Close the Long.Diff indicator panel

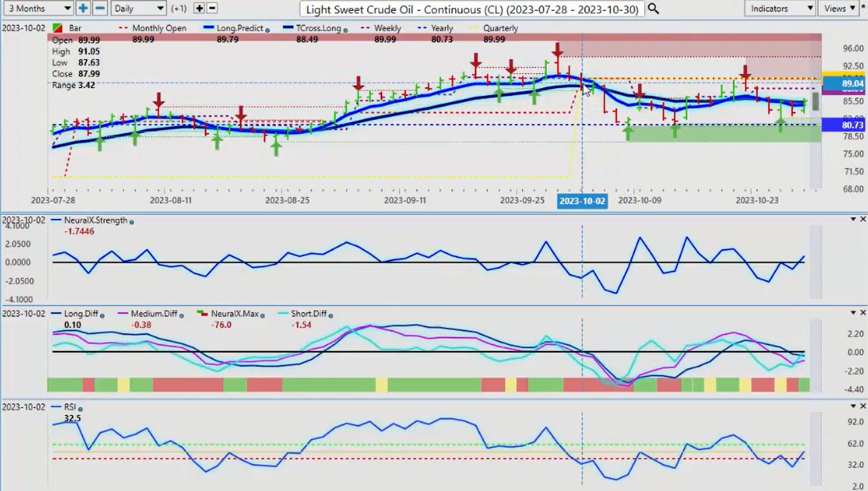(863, 313)
